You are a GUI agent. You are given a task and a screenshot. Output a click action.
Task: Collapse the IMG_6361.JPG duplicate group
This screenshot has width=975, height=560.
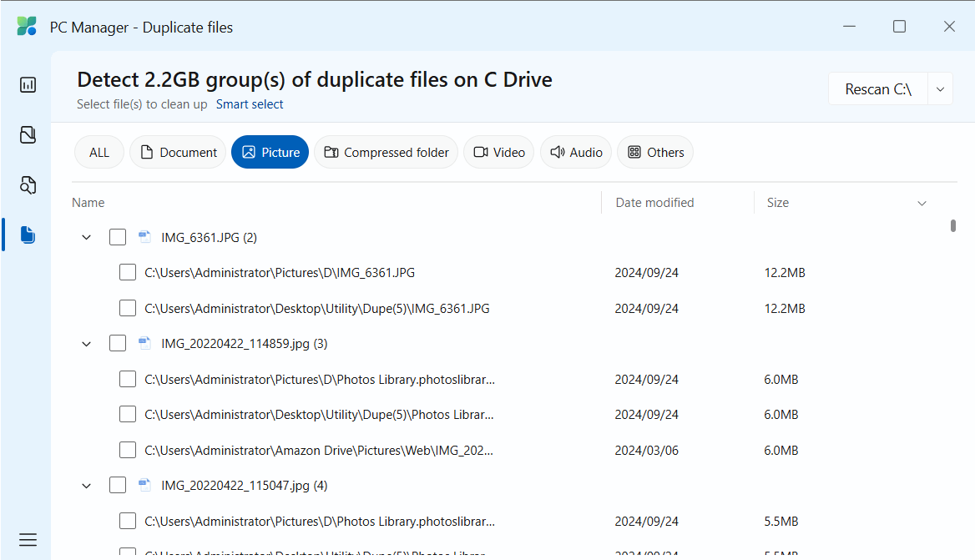(x=86, y=237)
